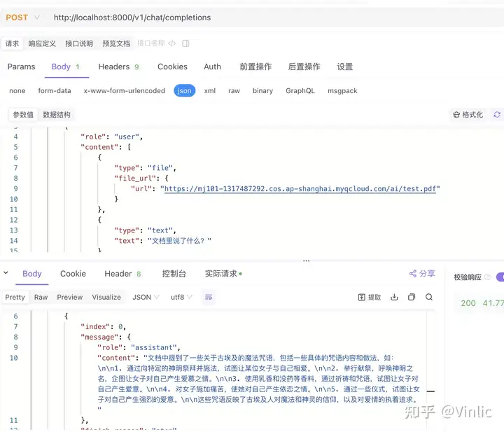The image size is (504, 432).
Task: Open the 接口说明 tab
Action: point(79,43)
